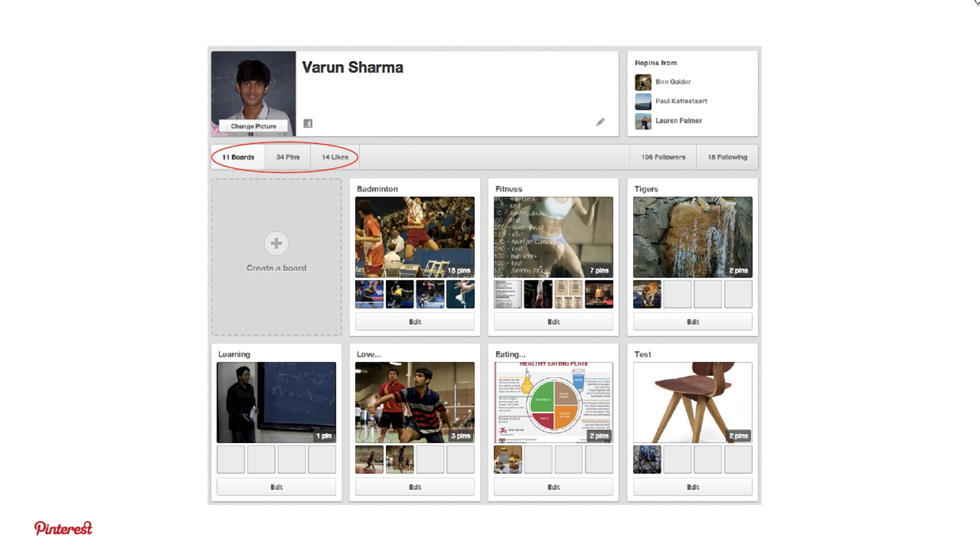The height and width of the screenshot is (551, 980).
Task: Click the Facebook link icon under Varun's name
Action: coord(308,124)
